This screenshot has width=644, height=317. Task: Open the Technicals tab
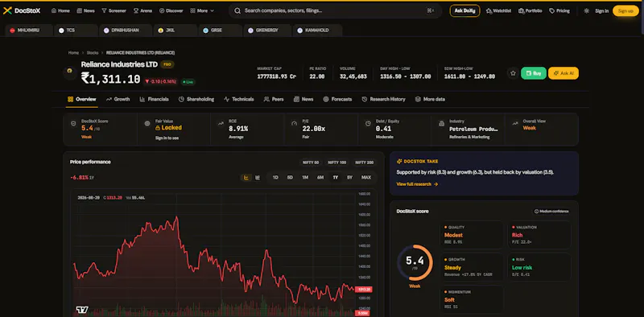[x=238, y=100]
